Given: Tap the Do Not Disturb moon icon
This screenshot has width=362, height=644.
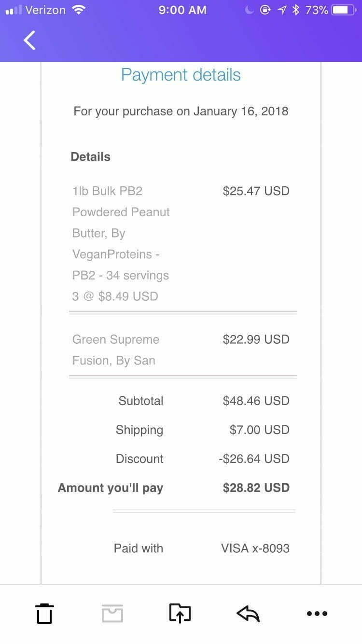Looking at the screenshot, I should coord(250,10).
